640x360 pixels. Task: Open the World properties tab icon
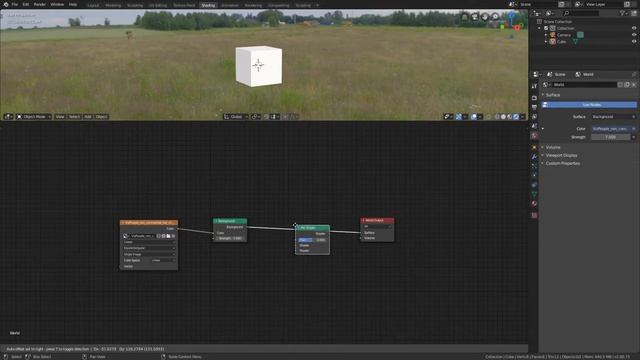(x=534, y=136)
